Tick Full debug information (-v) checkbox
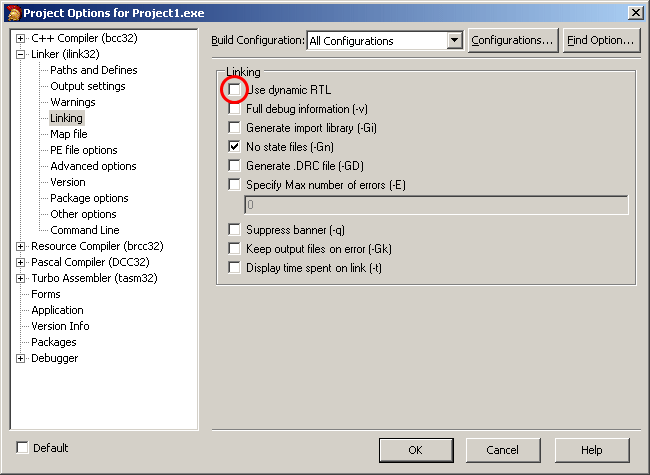Viewport: 650px width, 475px height. 234,109
